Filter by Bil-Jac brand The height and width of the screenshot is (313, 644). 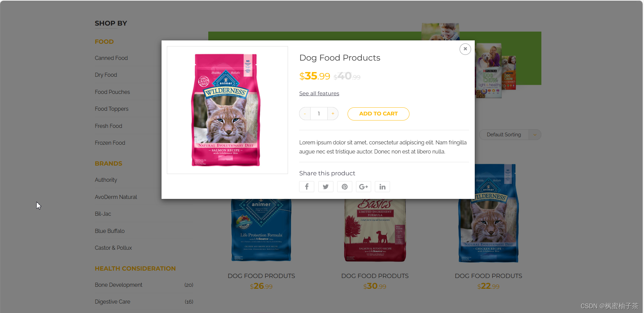tap(103, 214)
